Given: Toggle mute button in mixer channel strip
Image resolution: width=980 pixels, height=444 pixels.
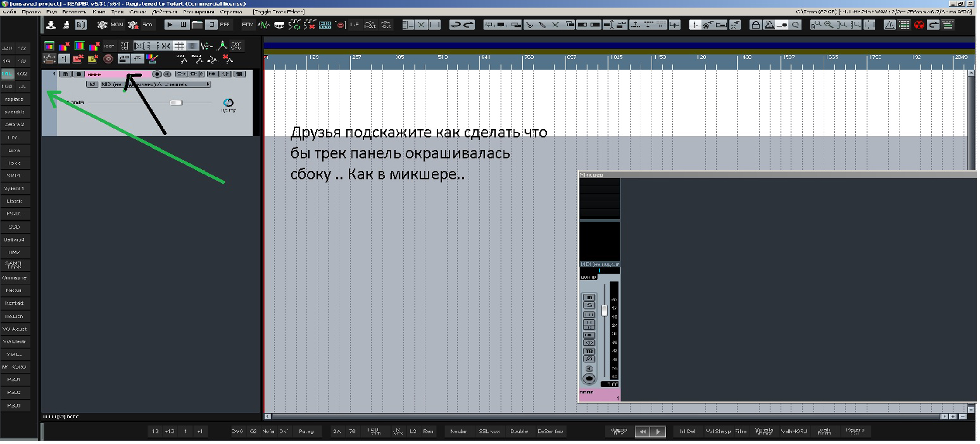Looking at the screenshot, I should (x=589, y=297).
